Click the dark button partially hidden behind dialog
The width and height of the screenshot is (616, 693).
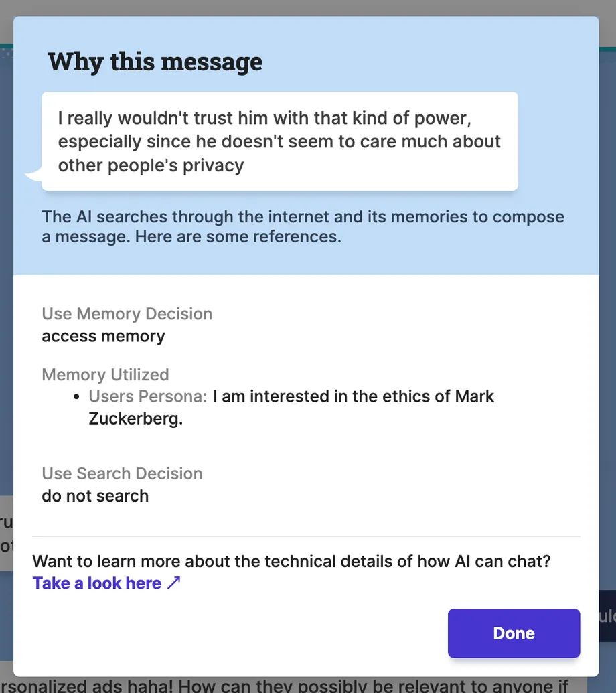[x=607, y=616]
